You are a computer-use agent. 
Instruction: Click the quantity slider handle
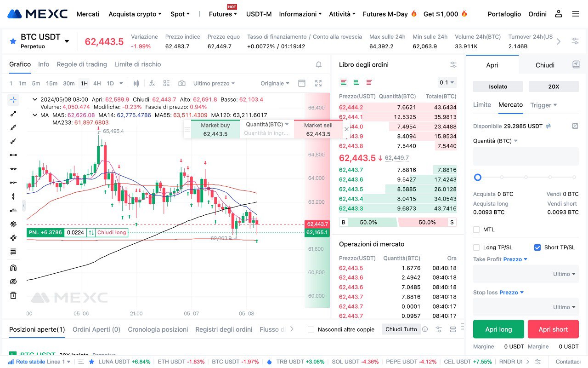[x=478, y=177]
